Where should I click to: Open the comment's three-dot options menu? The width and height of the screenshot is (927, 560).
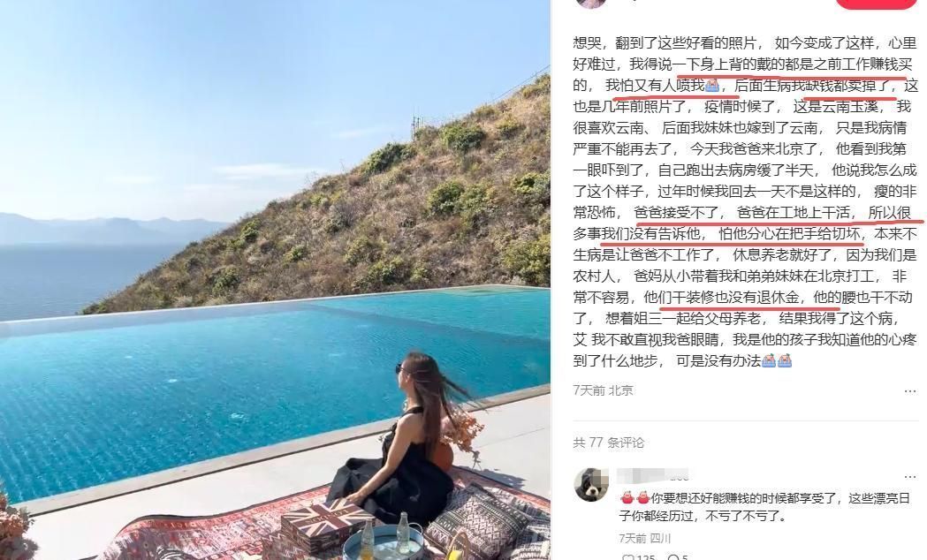coord(909,476)
